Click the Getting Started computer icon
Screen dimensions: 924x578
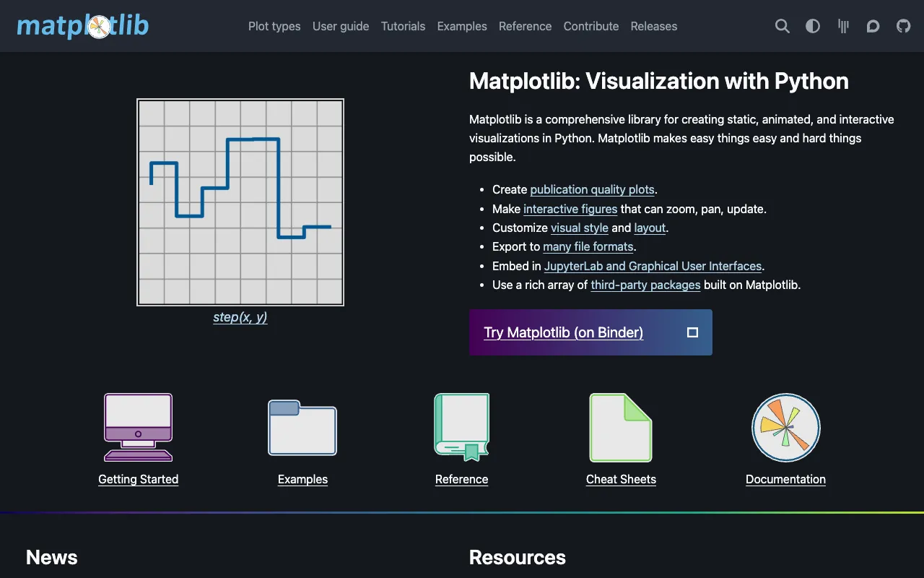point(139,427)
